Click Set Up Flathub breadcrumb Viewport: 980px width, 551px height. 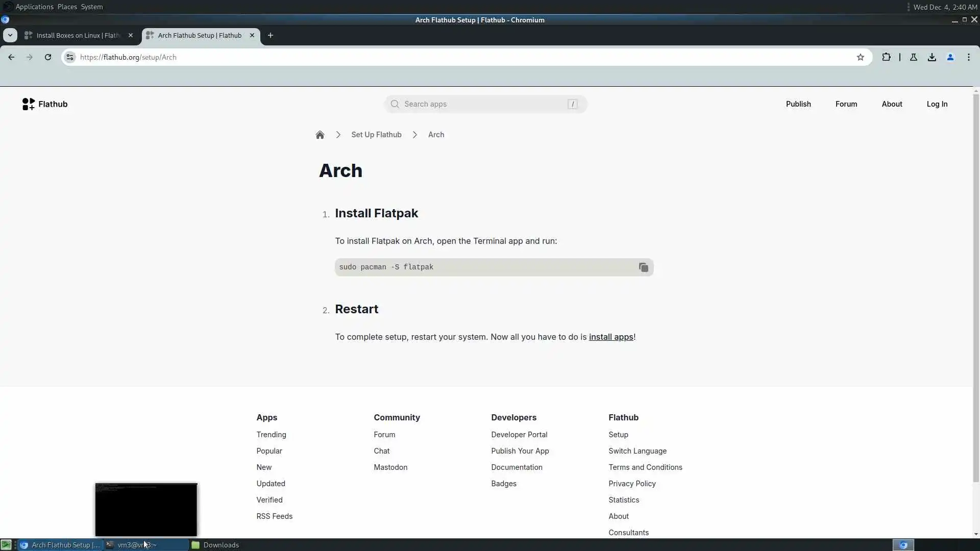[x=376, y=135]
